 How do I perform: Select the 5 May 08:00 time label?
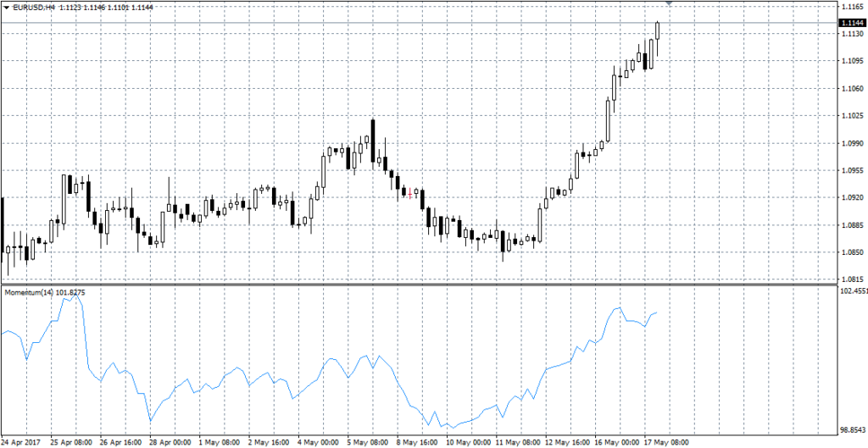pyautogui.click(x=366, y=442)
